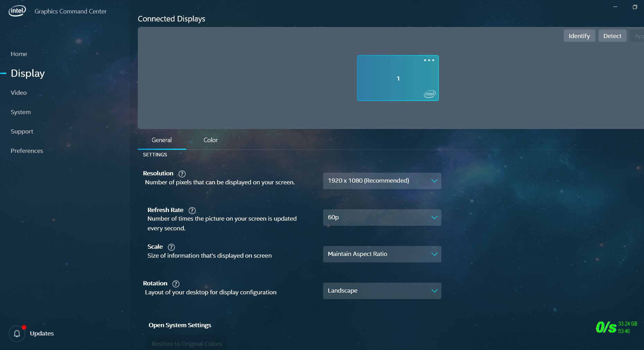The height and width of the screenshot is (350, 644).
Task: Click the Connected Displays heading
Action: click(171, 19)
